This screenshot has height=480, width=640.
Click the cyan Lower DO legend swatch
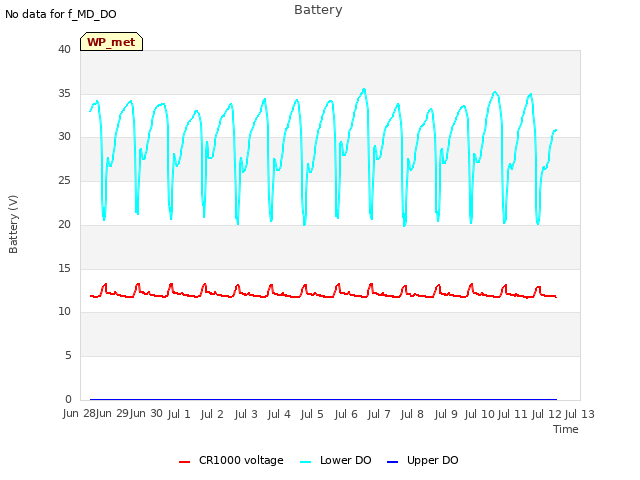pos(305,462)
